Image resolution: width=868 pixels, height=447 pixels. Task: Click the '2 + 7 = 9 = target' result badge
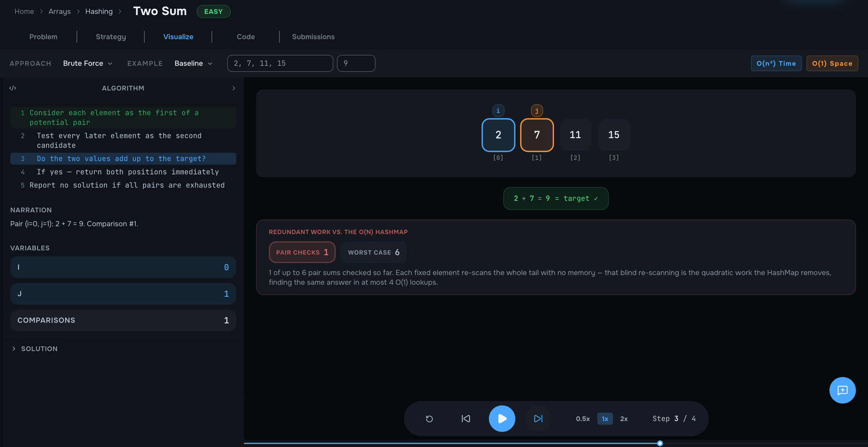point(556,198)
